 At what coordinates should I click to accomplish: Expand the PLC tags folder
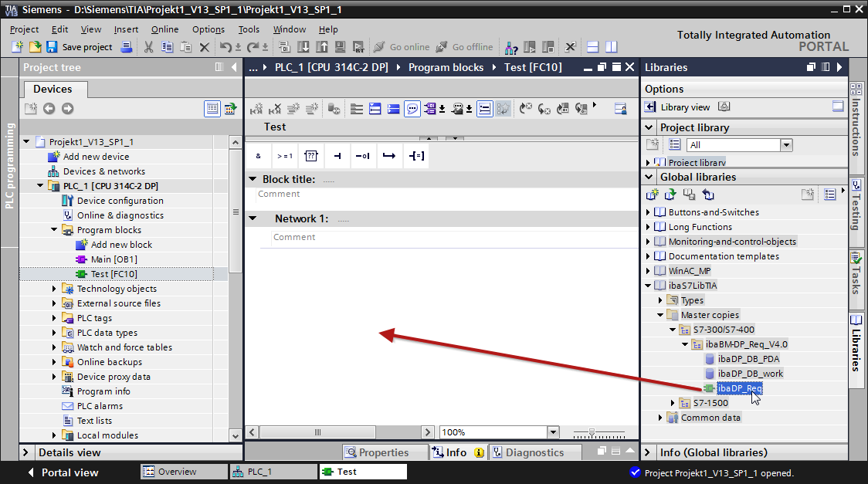click(54, 318)
